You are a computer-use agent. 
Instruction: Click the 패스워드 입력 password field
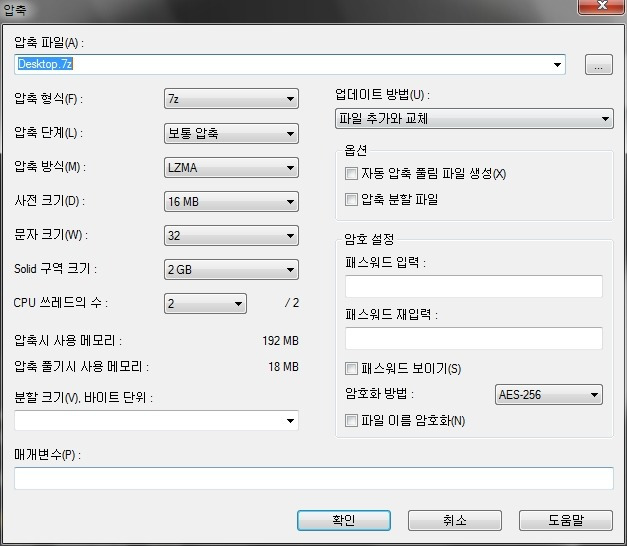474,286
